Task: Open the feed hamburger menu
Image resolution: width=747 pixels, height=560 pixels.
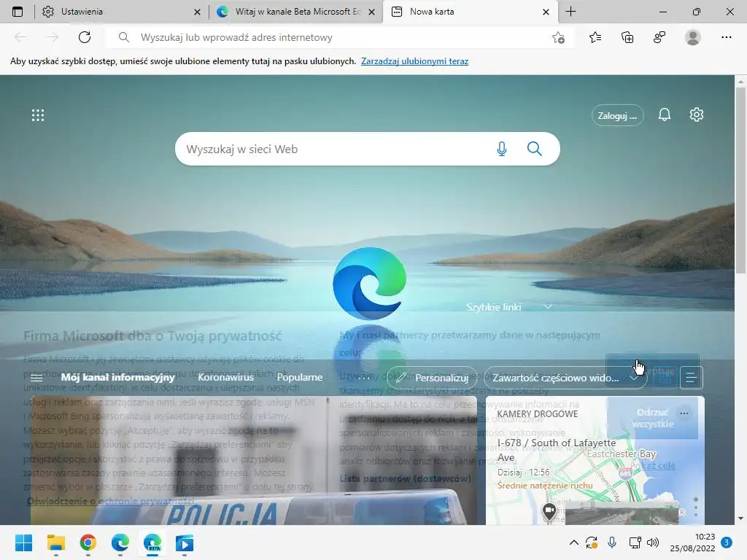Action: coord(36,378)
